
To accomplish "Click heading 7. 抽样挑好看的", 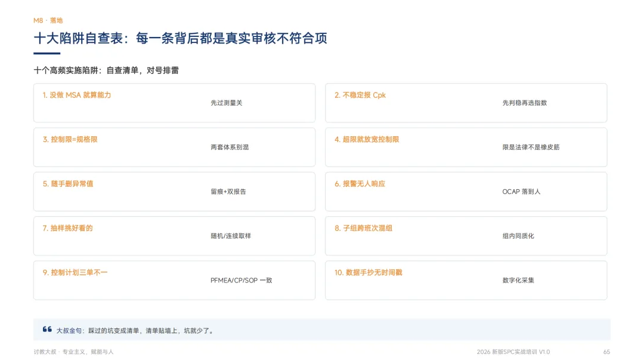I will click(x=68, y=228).
